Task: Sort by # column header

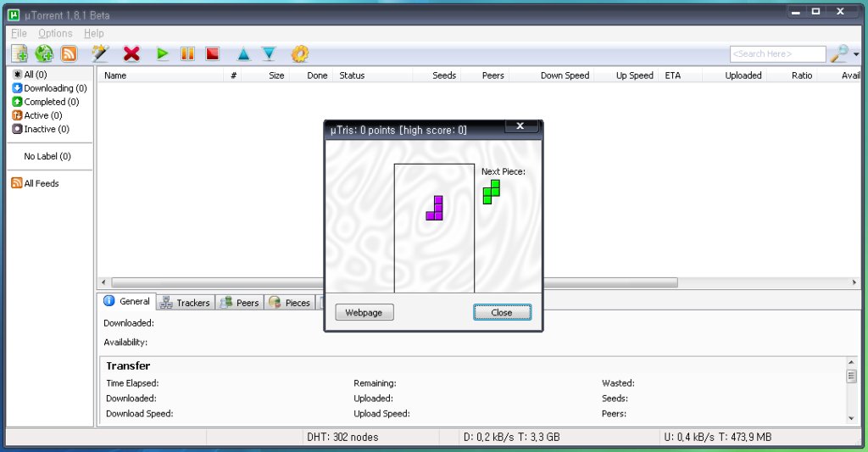Action: click(233, 75)
